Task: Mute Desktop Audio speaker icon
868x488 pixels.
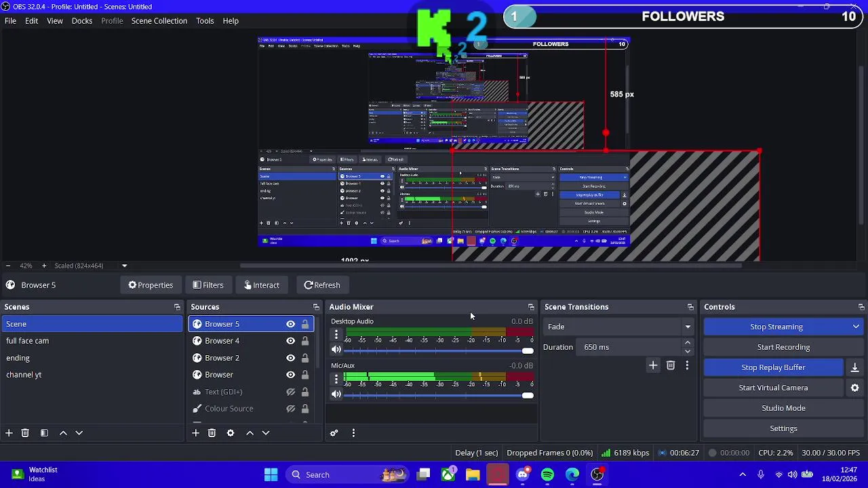Action: 336,350
